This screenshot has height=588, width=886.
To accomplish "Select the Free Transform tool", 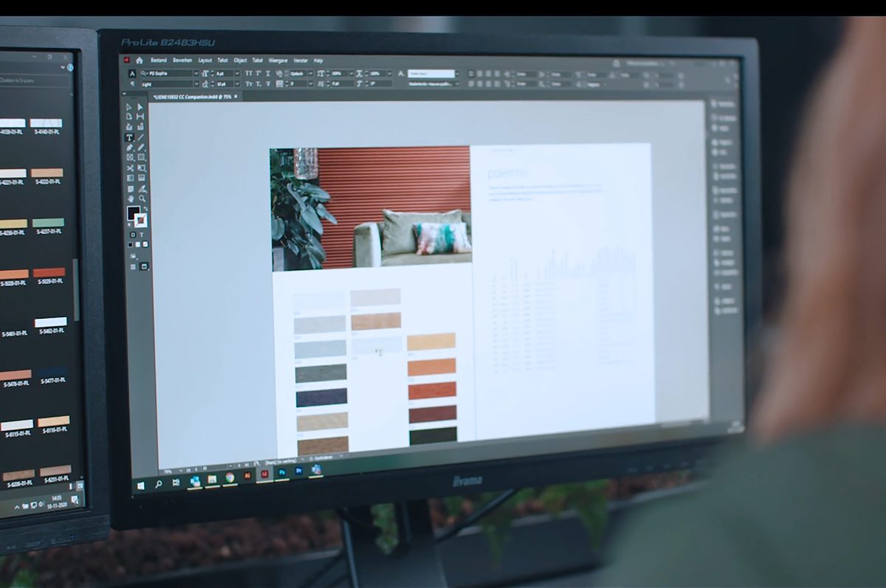I will [x=141, y=168].
